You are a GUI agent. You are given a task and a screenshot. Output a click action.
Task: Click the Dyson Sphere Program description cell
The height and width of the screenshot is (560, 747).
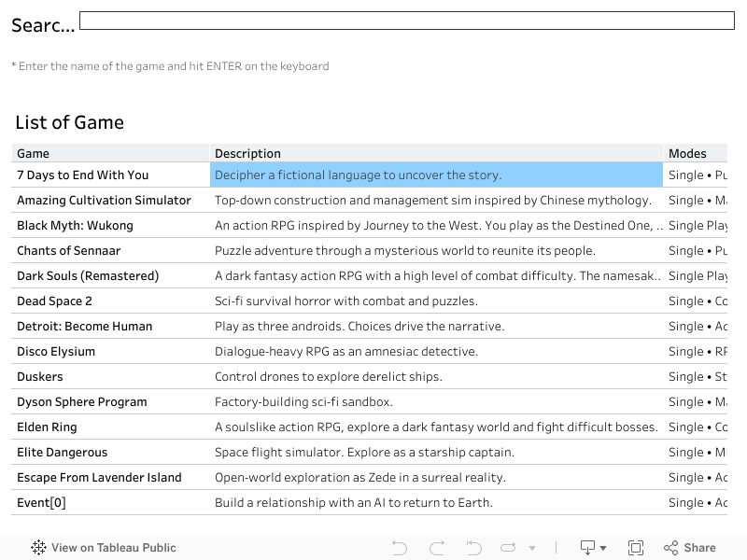click(303, 401)
